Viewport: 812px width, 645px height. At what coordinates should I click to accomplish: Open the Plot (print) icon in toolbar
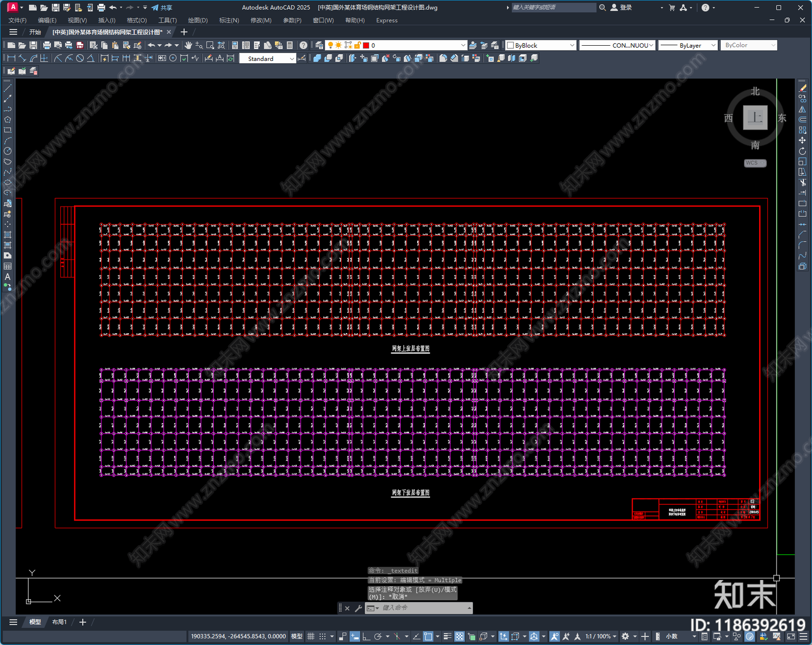coord(47,45)
